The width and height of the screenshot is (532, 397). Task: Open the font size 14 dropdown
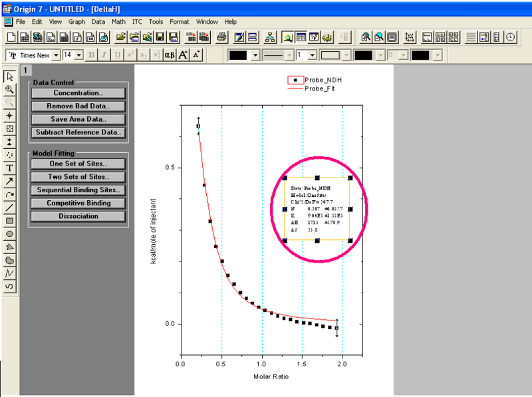[x=78, y=55]
